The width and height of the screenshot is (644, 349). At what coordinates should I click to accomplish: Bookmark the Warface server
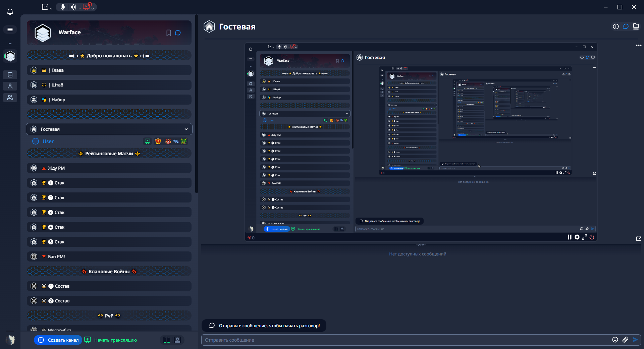pos(169,33)
